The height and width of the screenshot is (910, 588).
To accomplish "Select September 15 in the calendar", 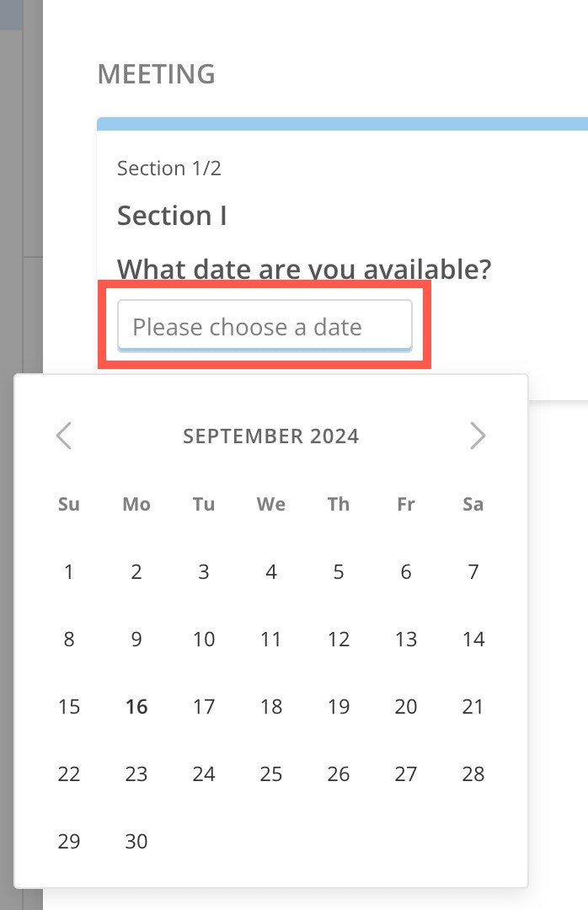I will [68, 706].
